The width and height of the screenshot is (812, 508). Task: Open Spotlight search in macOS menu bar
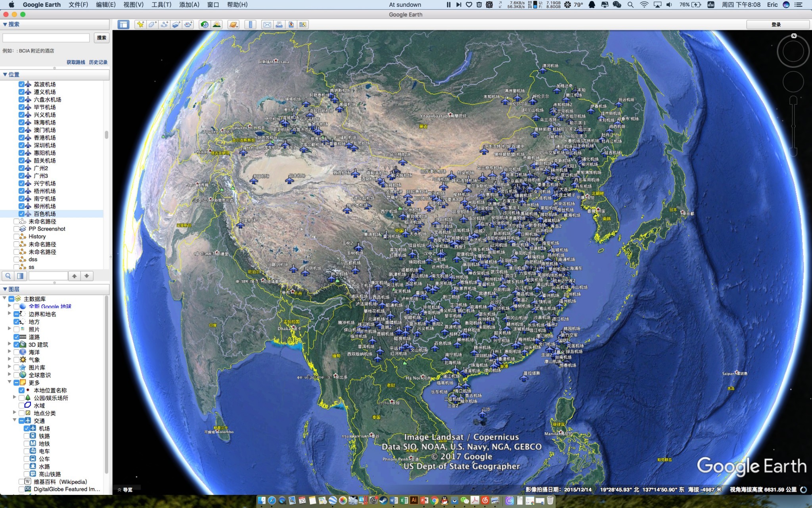[x=630, y=5]
